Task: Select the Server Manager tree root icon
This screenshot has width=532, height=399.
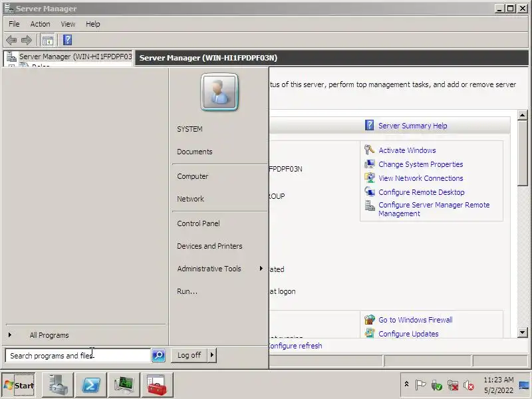Action: click(x=11, y=57)
